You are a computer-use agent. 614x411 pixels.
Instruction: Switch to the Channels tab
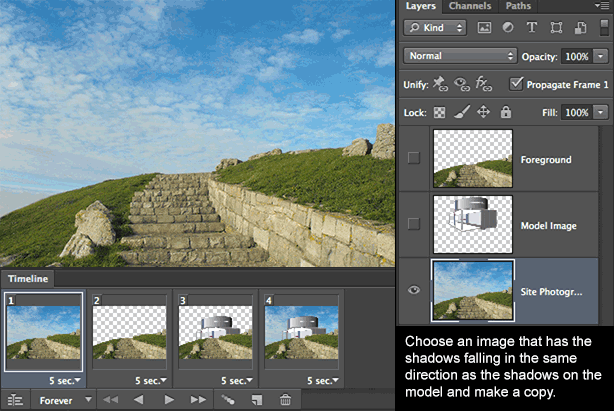coord(469,6)
